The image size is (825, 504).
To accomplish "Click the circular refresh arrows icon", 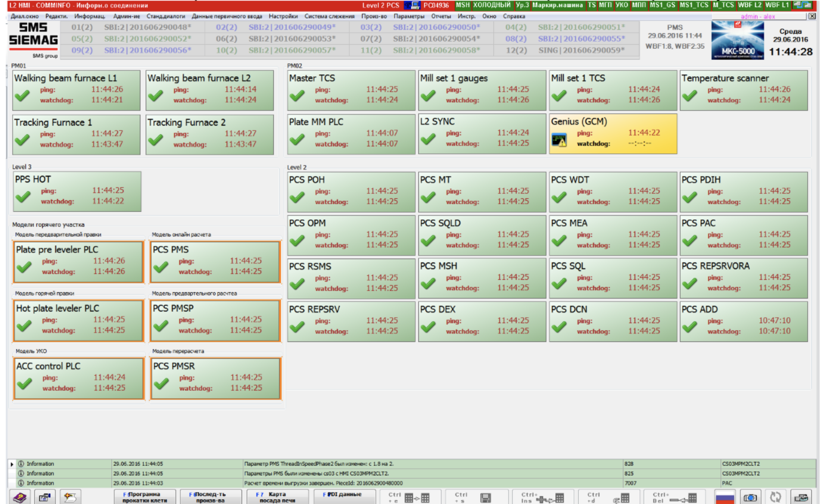I will pos(776,497).
